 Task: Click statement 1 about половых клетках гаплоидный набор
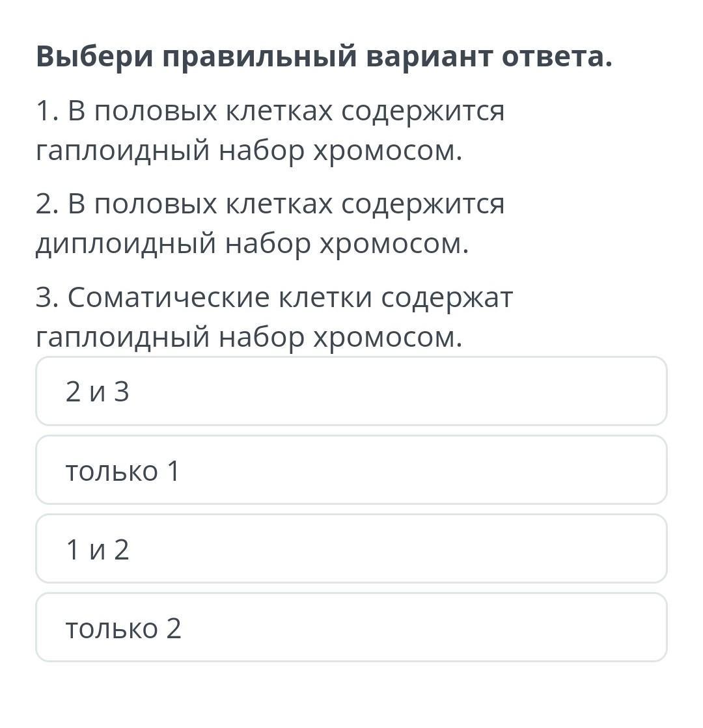click(270, 131)
